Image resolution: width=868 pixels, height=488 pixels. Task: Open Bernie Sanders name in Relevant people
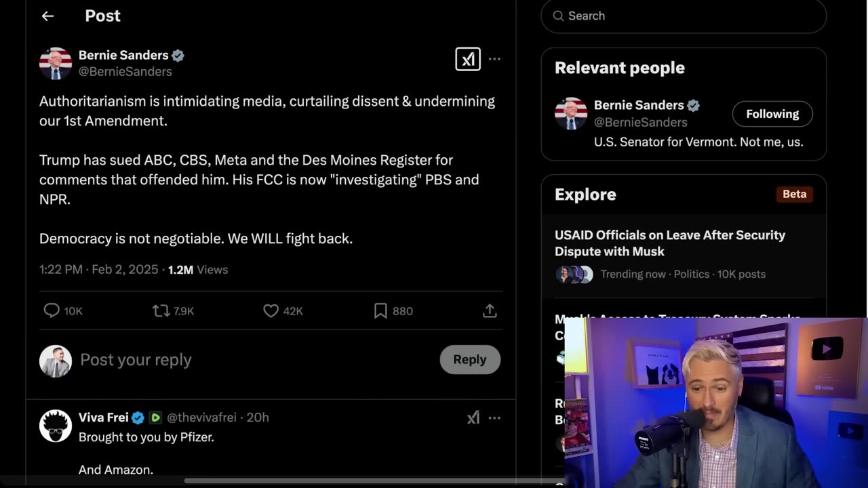pyautogui.click(x=639, y=105)
